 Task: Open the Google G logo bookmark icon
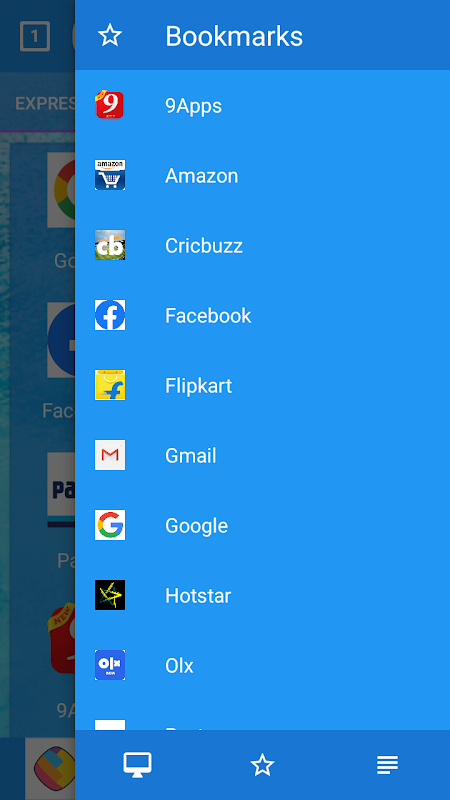coord(110,525)
